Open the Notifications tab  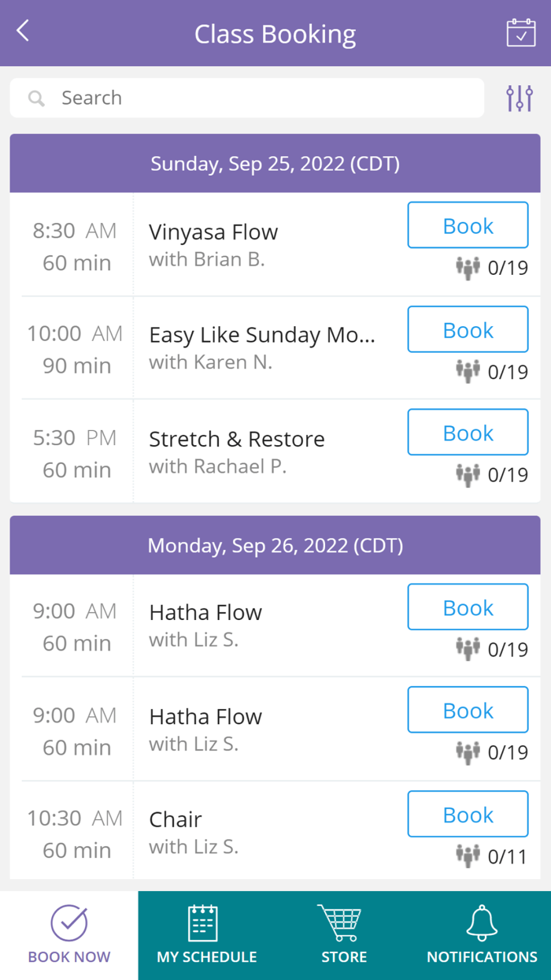[482, 935]
